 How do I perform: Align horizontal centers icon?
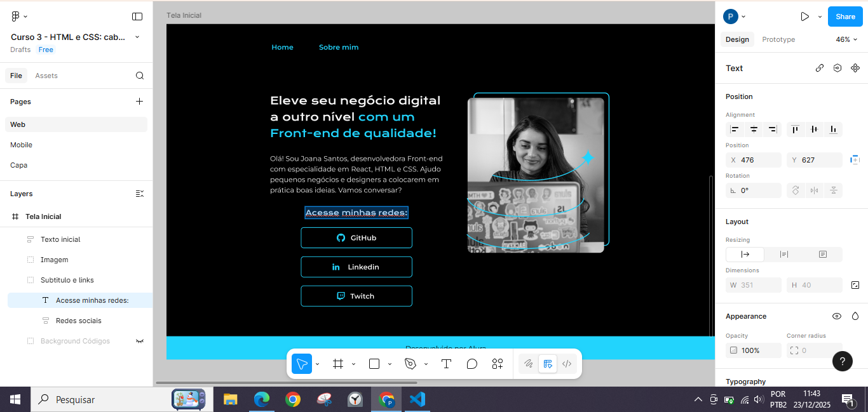pyautogui.click(x=754, y=130)
